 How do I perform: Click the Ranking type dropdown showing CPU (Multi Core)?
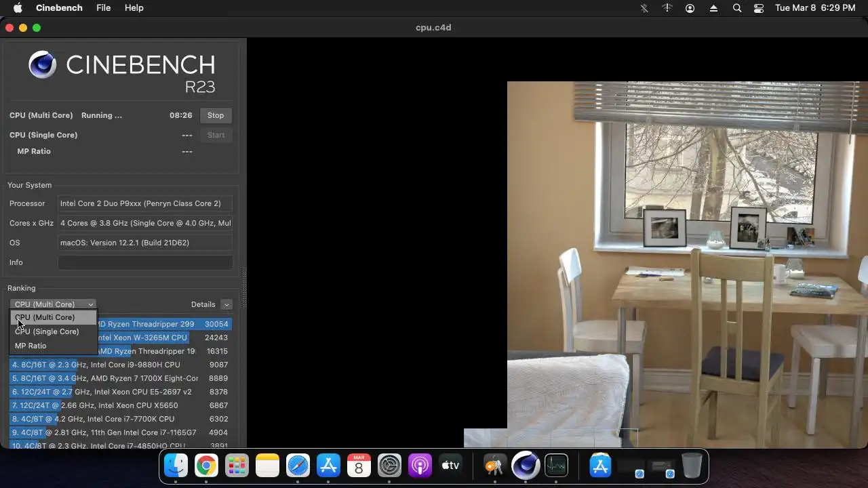coord(52,304)
